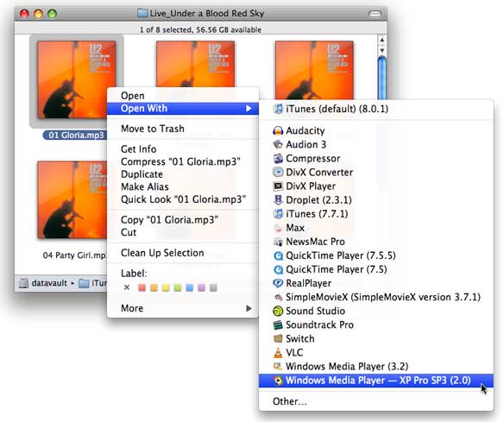Choose Windows Media Player XP Pro SP3 icon
Image resolution: width=504 pixels, height=422 pixels.
(278, 381)
